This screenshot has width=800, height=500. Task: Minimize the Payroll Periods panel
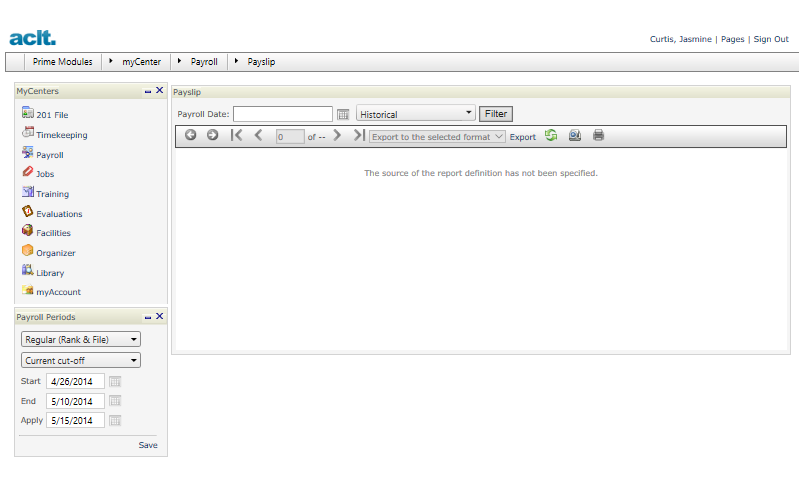point(148,317)
